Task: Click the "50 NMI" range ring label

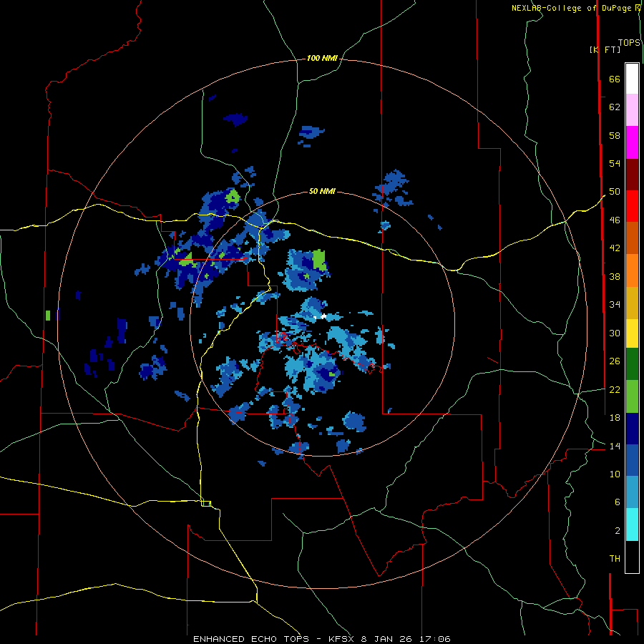Action: click(x=322, y=191)
